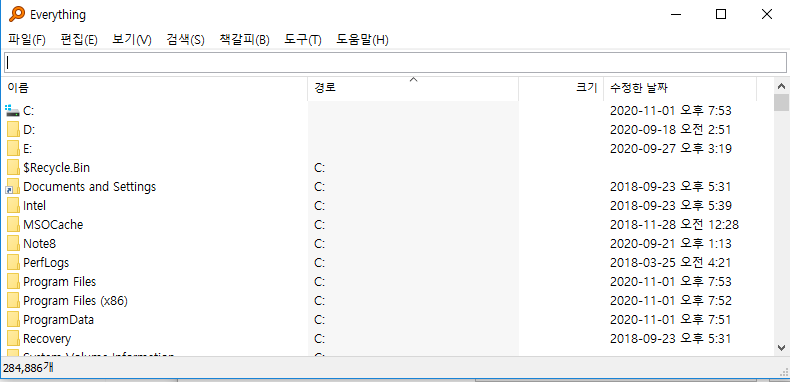The image size is (790, 382).
Task: Click date 2020-11-01 오후 7:51
Action: [x=671, y=320]
